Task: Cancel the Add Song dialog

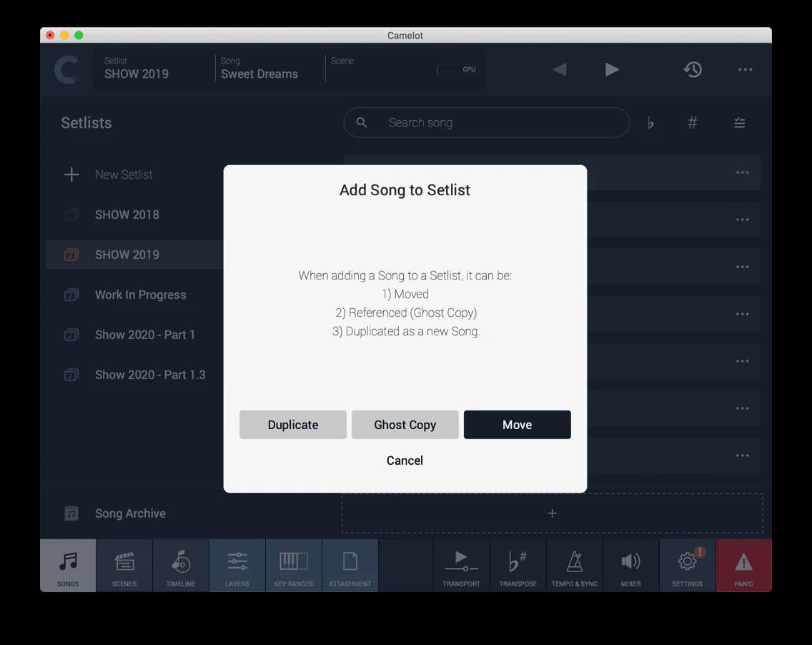Action: coord(405,461)
